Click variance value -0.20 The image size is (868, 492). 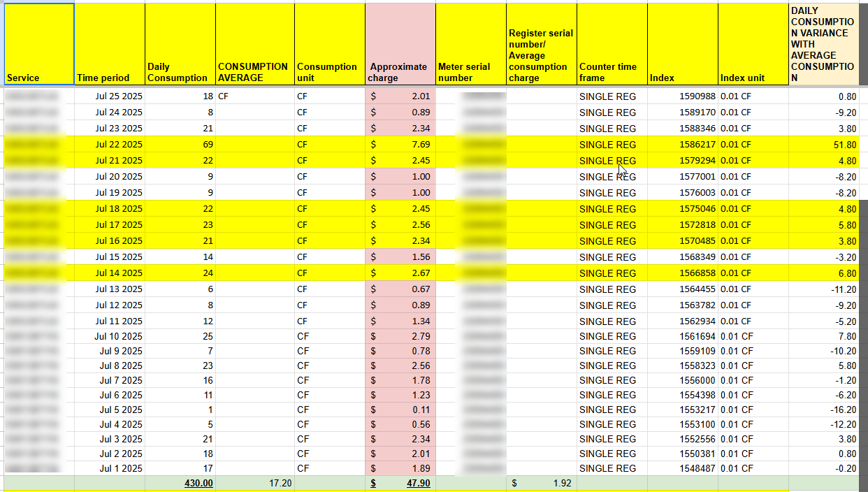click(823, 468)
